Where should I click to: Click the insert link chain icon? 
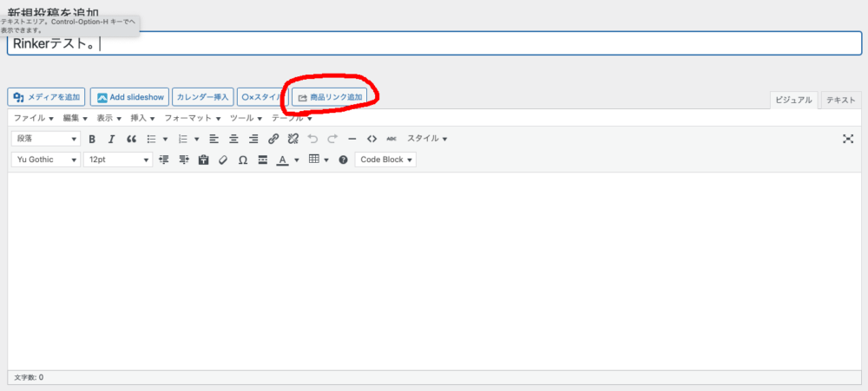tap(273, 139)
